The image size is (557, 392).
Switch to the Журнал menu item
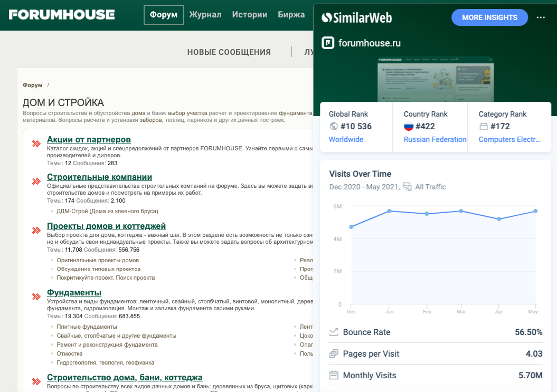point(205,15)
